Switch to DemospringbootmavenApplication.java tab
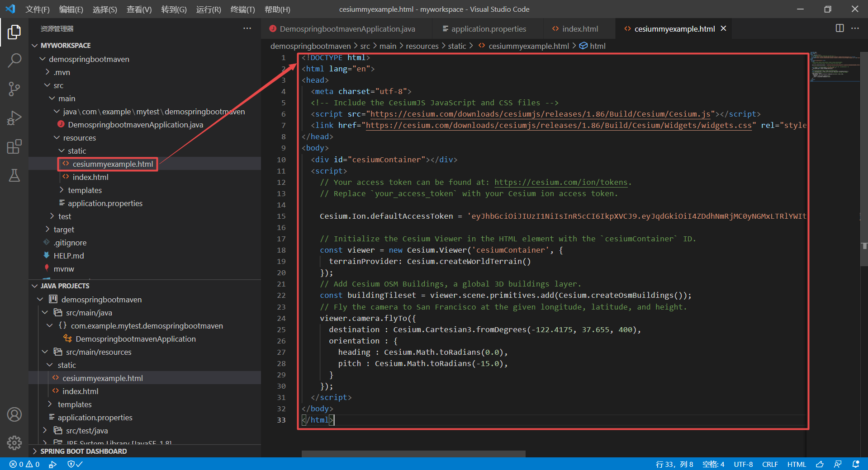Viewport: 868px width, 470px height. (347, 29)
